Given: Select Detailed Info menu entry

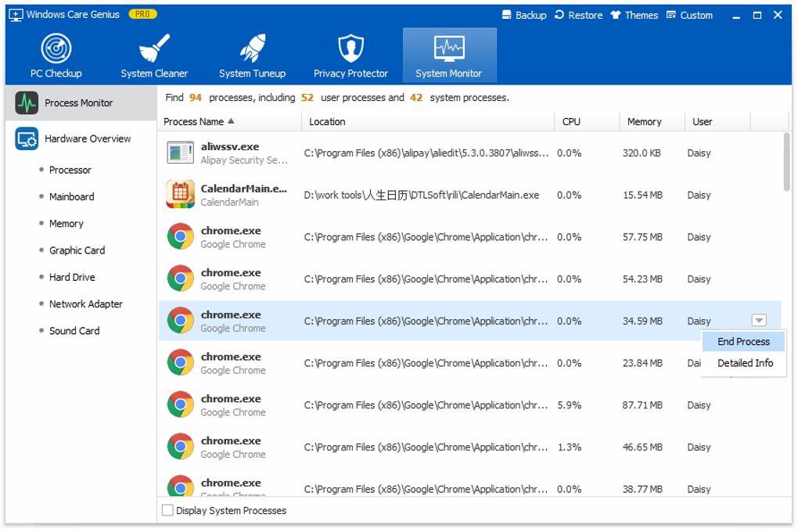Looking at the screenshot, I should [745, 363].
